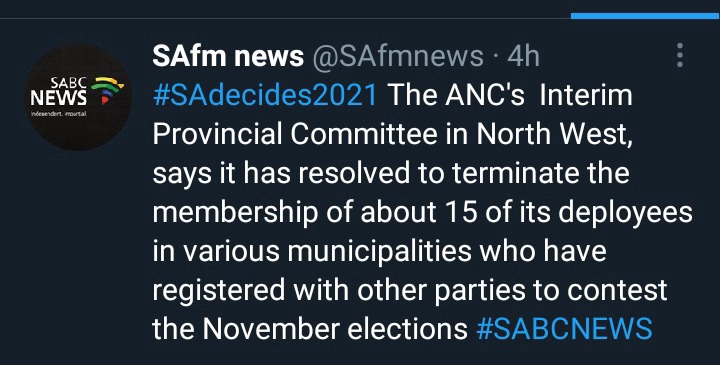Click the words 'The ANC's Interim' in the tweet
Image resolution: width=720 pixels, height=365 pixels.
pos(511,95)
